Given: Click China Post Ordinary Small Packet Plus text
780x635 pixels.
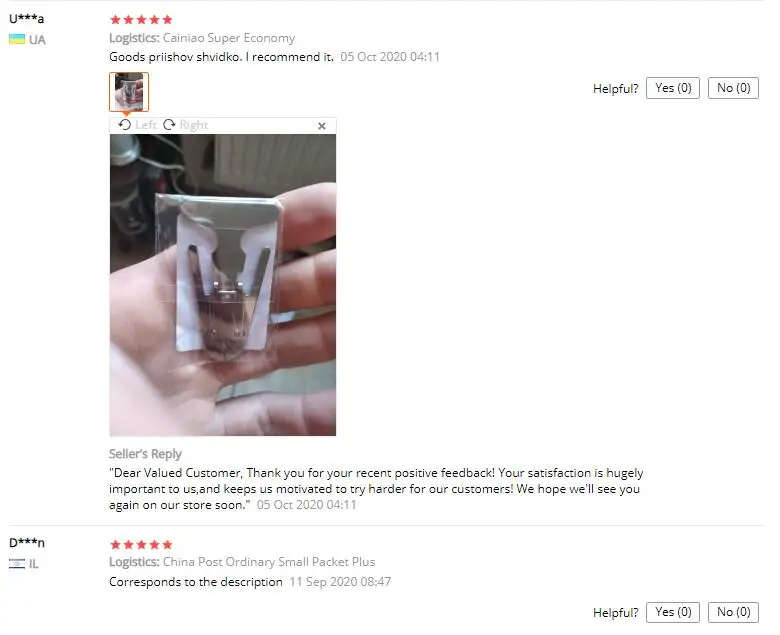Looking at the screenshot, I should point(269,562).
